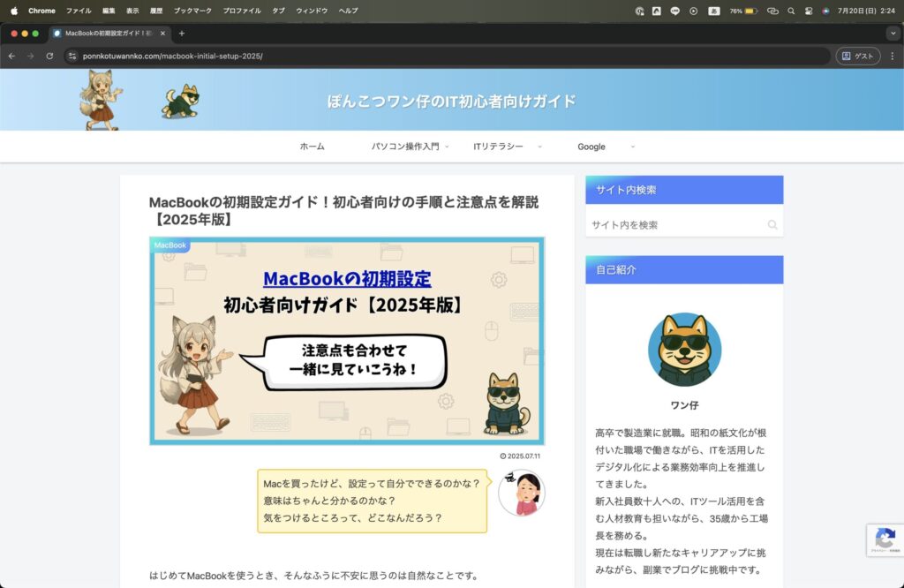The width and height of the screenshot is (904, 588).
Task: Open the プロファイル menu
Action: [x=242, y=11]
